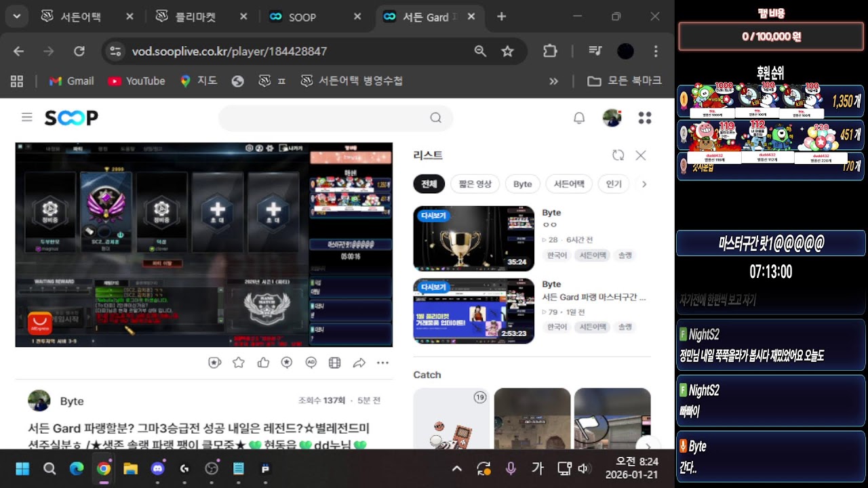Image resolution: width=868 pixels, height=488 pixels.
Task: Open the zoom indicator in address bar
Action: 480,51
